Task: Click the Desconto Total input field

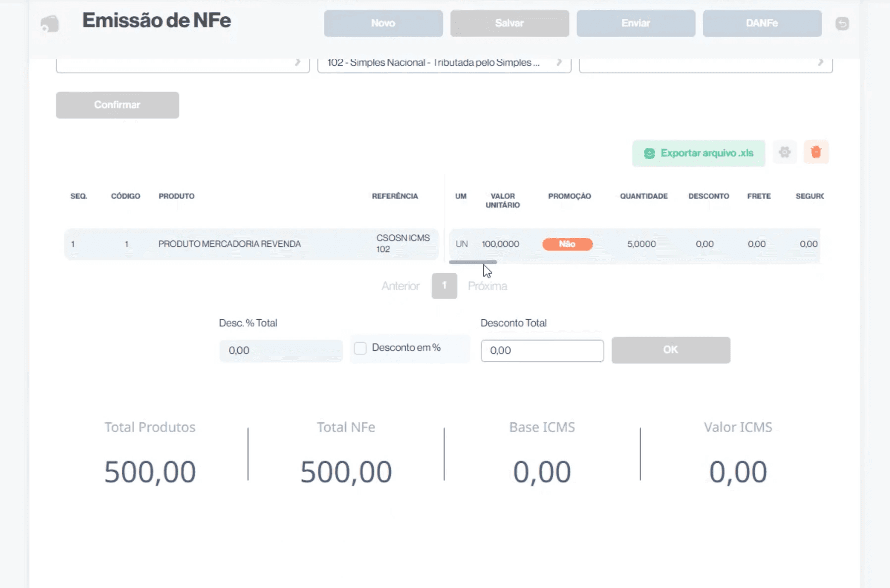Action: pos(542,350)
